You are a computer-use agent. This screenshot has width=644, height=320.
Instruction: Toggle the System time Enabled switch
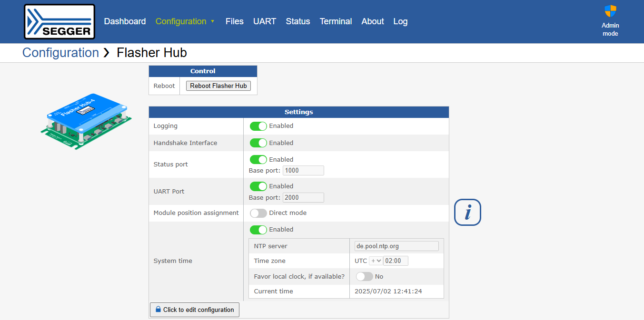(x=258, y=230)
